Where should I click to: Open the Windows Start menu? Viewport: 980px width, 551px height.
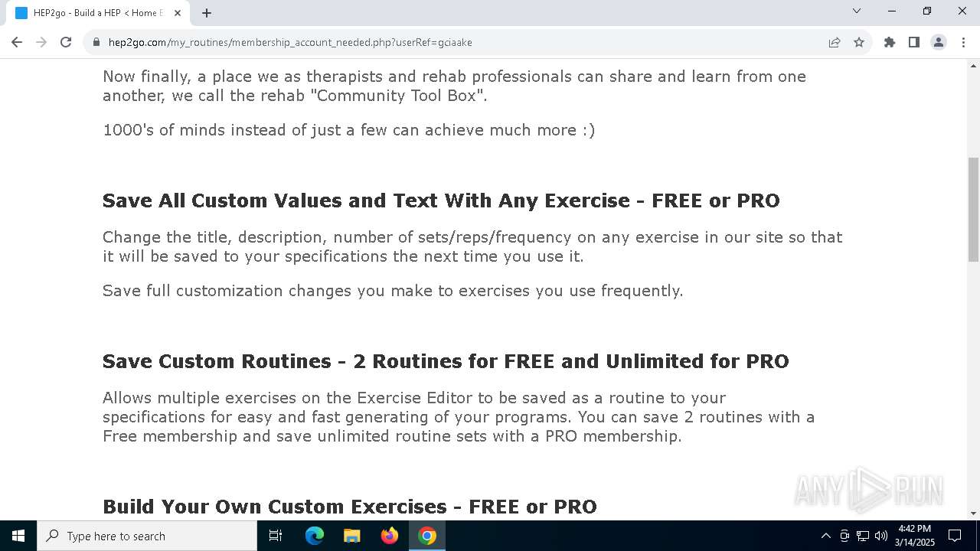18,536
